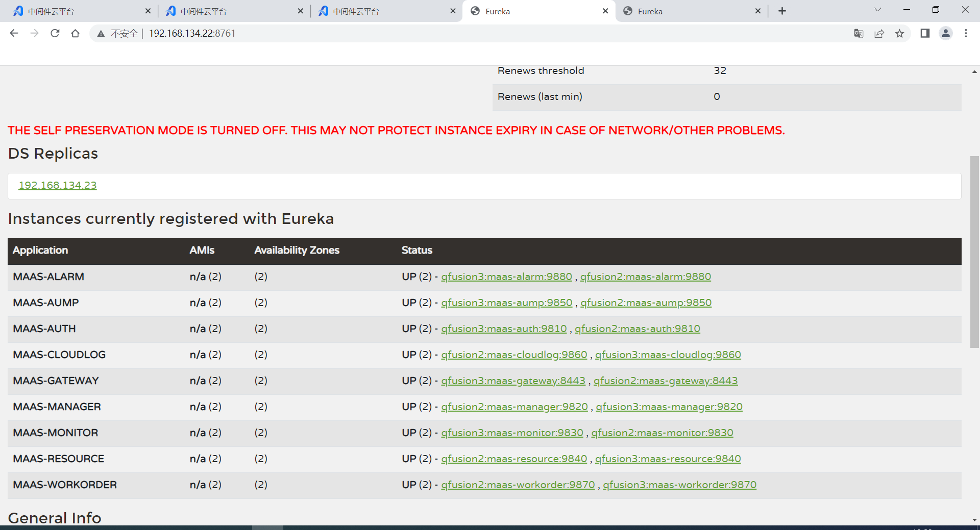Open qfusion3:maas-resource:9840 instance link
This screenshot has height=530, width=980.
coord(668,459)
